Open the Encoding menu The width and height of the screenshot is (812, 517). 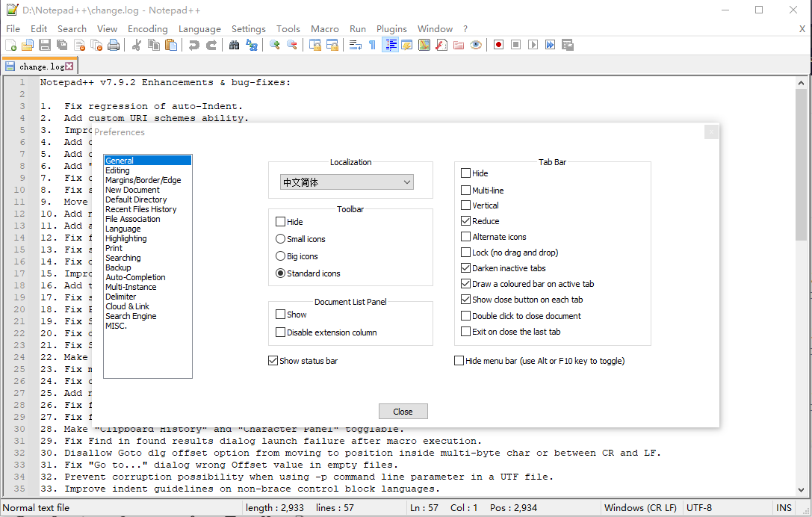coord(148,29)
